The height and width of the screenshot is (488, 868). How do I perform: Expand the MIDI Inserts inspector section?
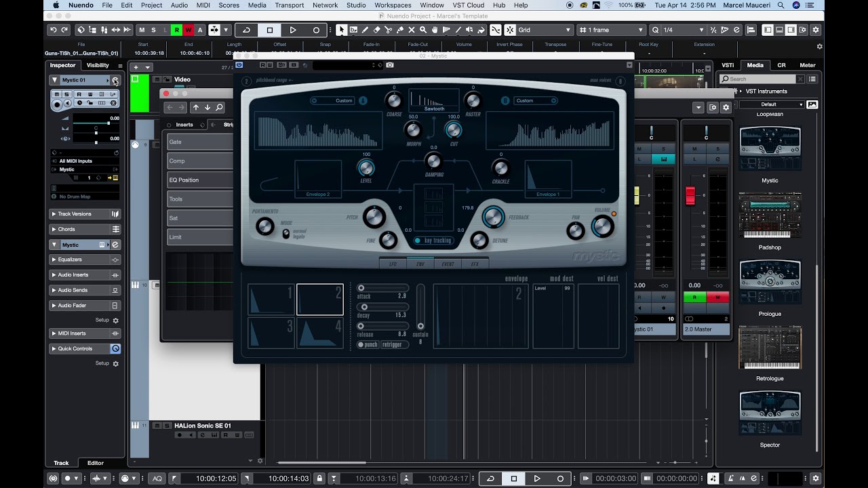pyautogui.click(x=54, y=333)
